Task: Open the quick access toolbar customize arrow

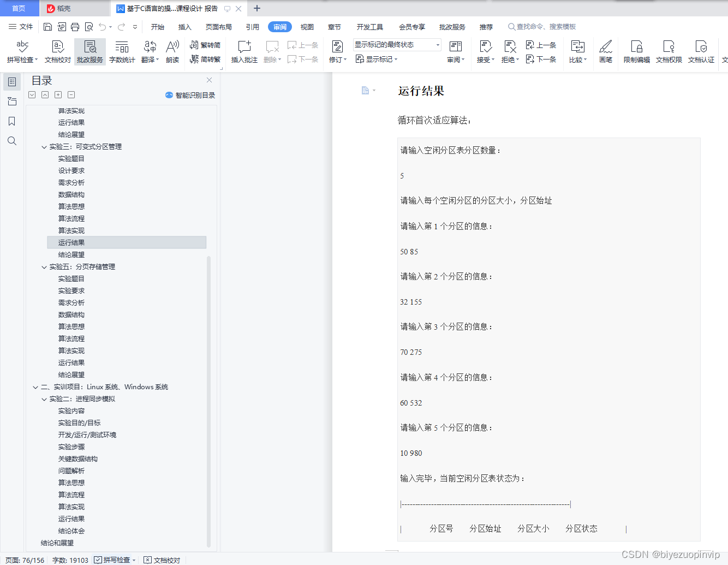Action: pyautogui.click(x=135, y=27)
